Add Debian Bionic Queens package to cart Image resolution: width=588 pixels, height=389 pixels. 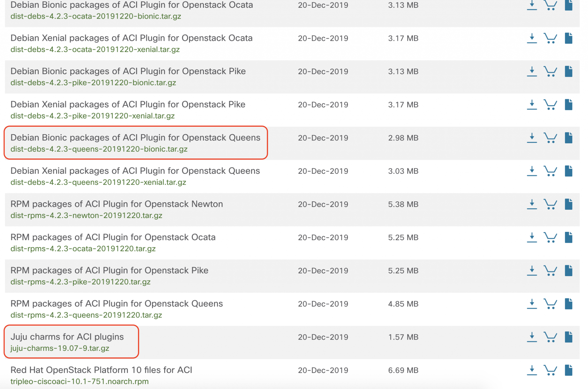click(x=550, y=138)
